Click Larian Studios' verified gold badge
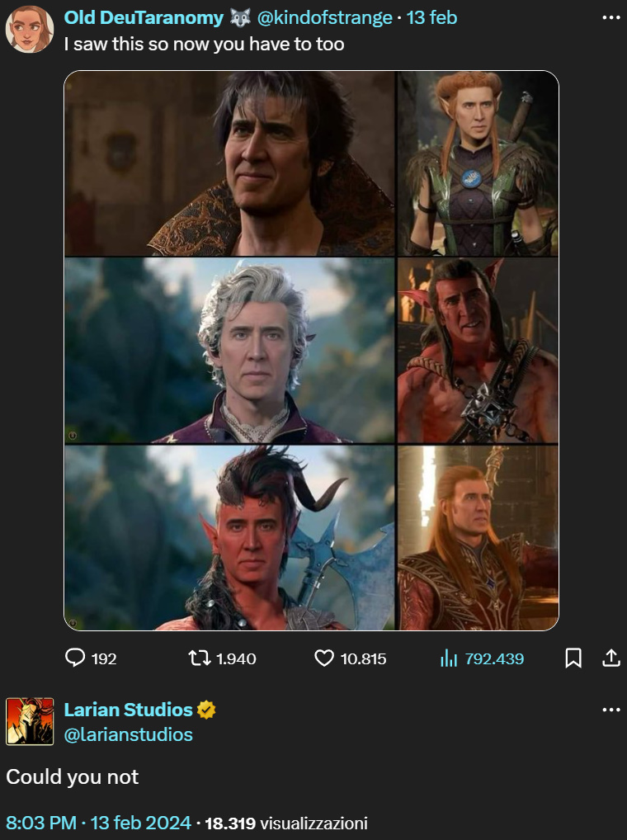 (x=206, y=710)
